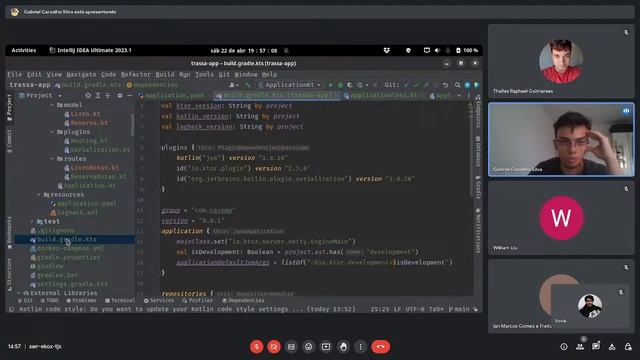This screenshot has height=360, width=640.
Task: Run the application with green play icon
Action: (330, 85)
